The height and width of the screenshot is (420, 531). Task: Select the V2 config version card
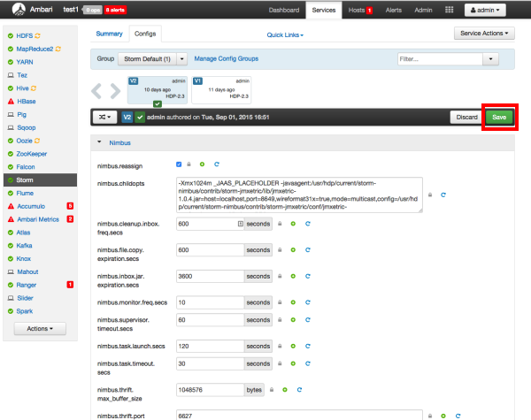point(158,89)
